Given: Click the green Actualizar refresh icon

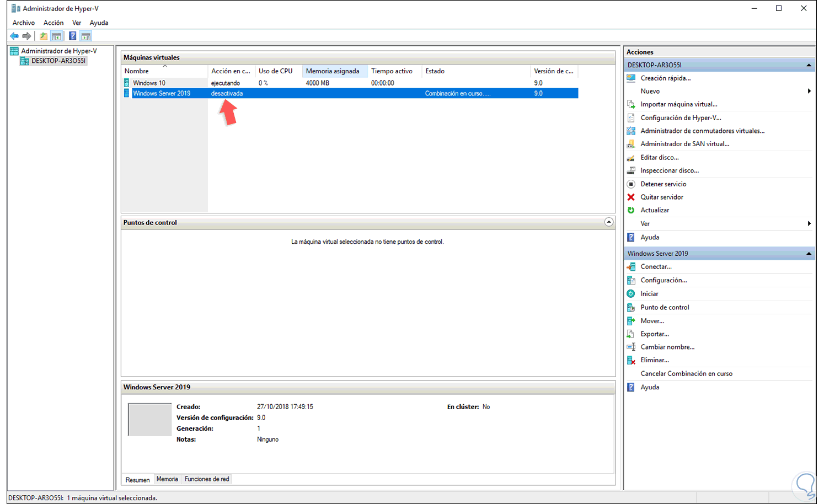Looking at the screenshot, I should (x=631, y=210).
